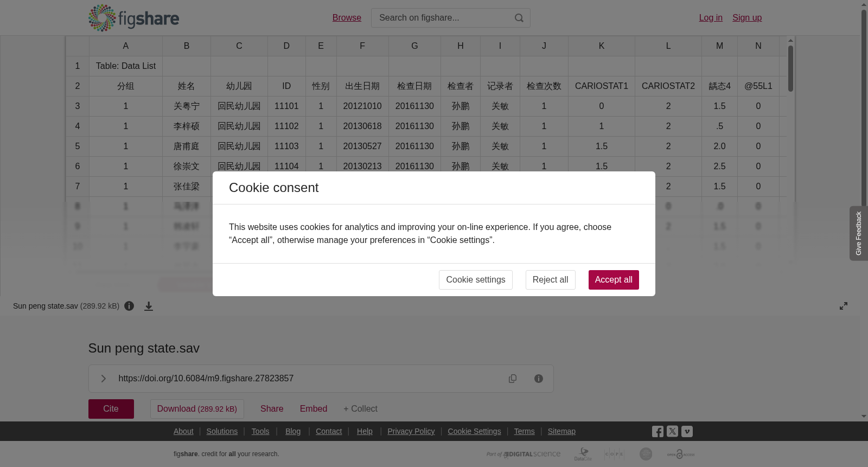868x467 pixels.
Task: Select column A header
Action: 126,46
